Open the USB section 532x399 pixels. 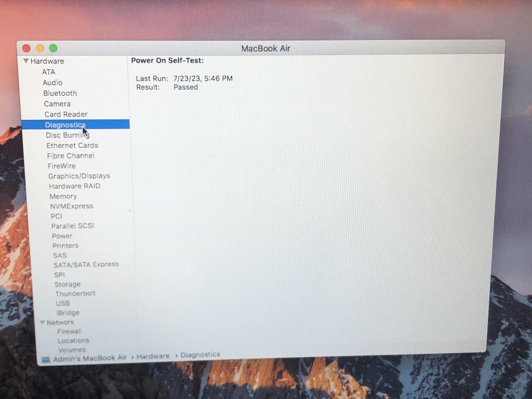[x=63, y=303]
